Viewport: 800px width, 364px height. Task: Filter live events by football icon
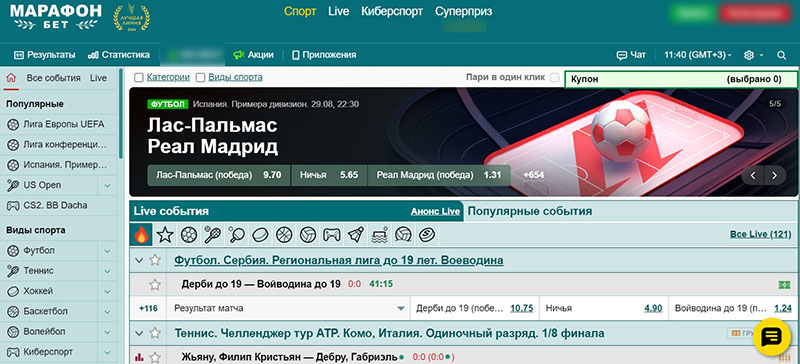(x=189, y=235)
